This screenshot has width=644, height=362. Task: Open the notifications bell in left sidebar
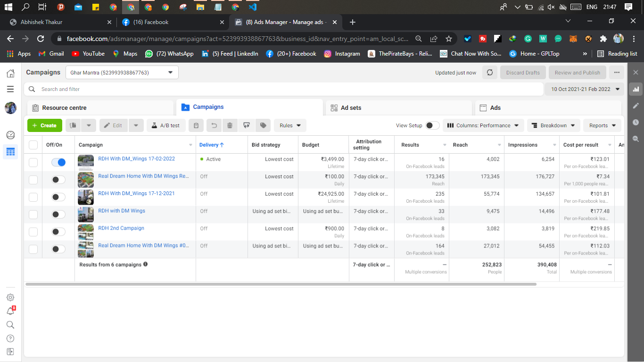tap(10, 311)
